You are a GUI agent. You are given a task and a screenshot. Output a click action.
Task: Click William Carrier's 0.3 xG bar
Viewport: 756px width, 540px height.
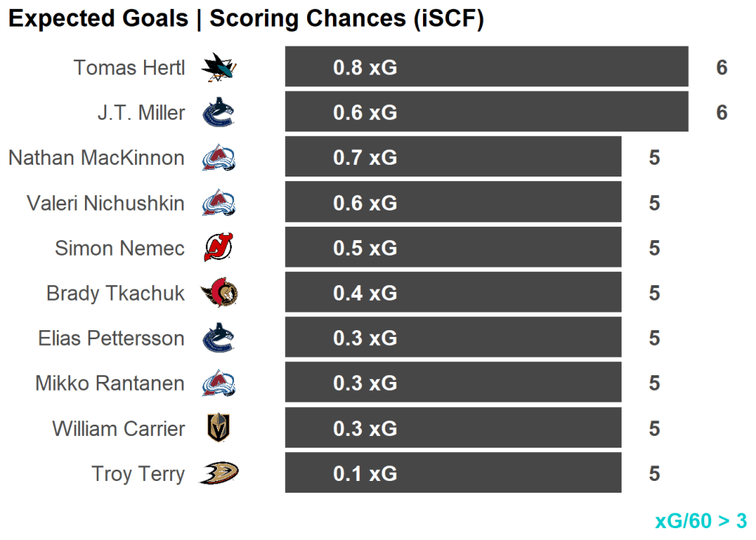[x=453, y=428]
